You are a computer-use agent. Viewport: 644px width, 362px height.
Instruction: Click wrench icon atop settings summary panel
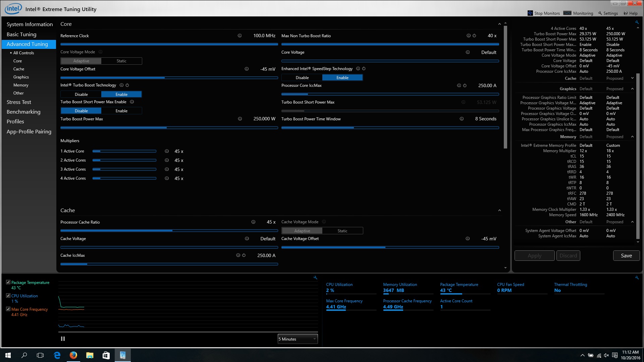637,22
